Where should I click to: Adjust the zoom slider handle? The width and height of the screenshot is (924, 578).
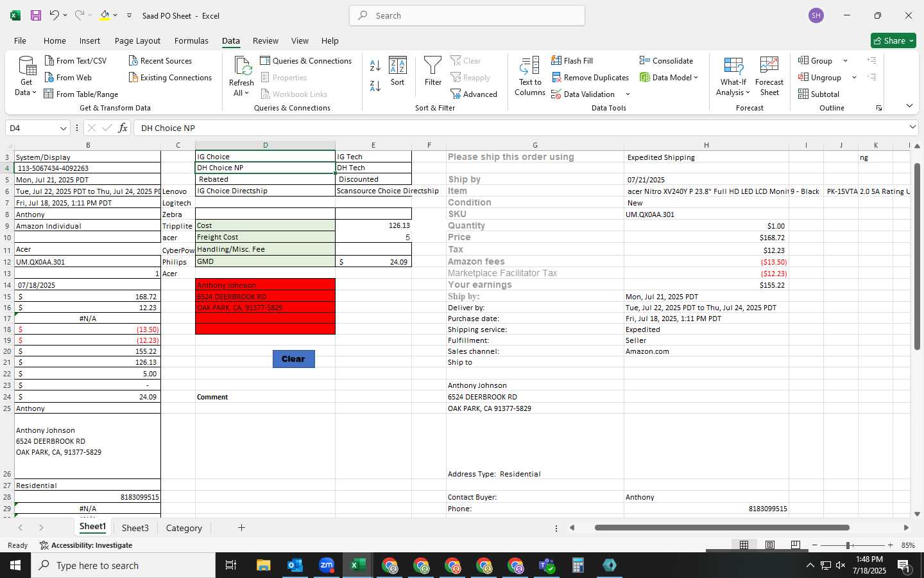click(x=848, y=545)
